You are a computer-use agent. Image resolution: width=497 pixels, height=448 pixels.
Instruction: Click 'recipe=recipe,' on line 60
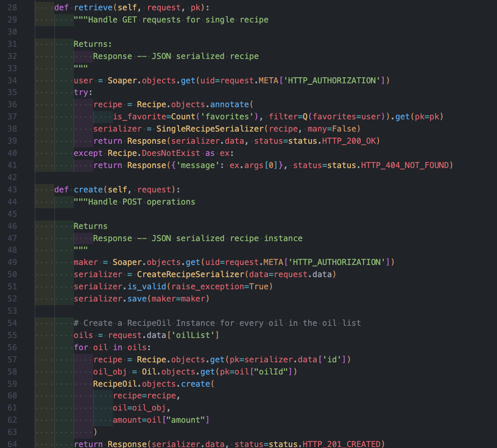click(147, 396)
